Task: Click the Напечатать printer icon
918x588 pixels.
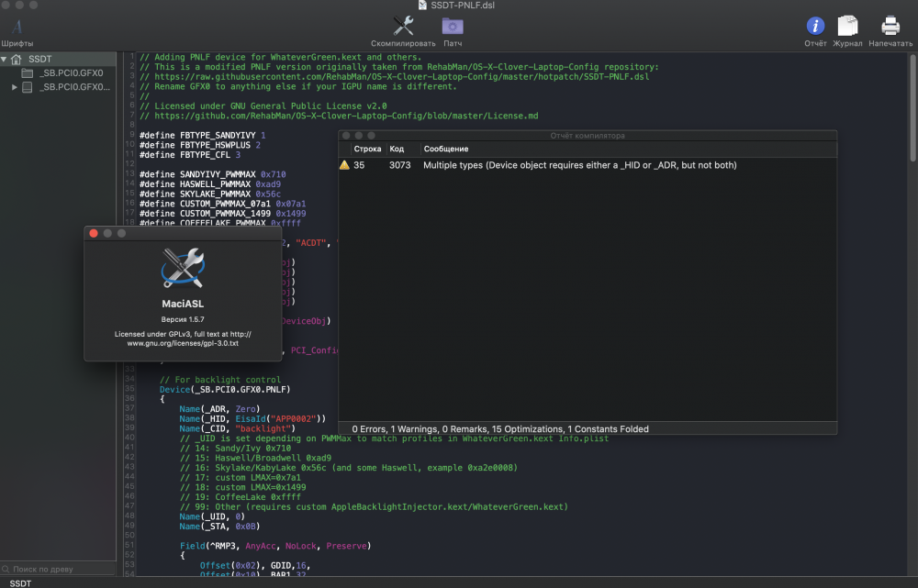Action: pos(890,26)
